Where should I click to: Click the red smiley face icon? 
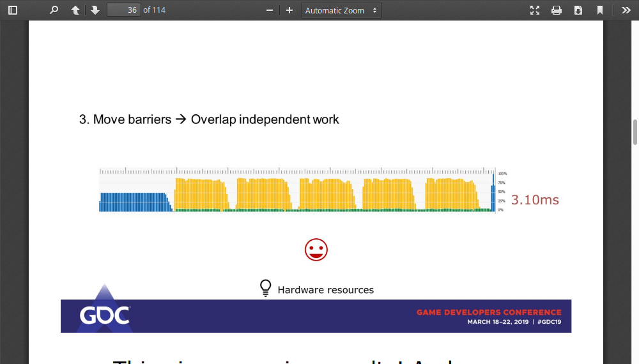click(316, 250)
